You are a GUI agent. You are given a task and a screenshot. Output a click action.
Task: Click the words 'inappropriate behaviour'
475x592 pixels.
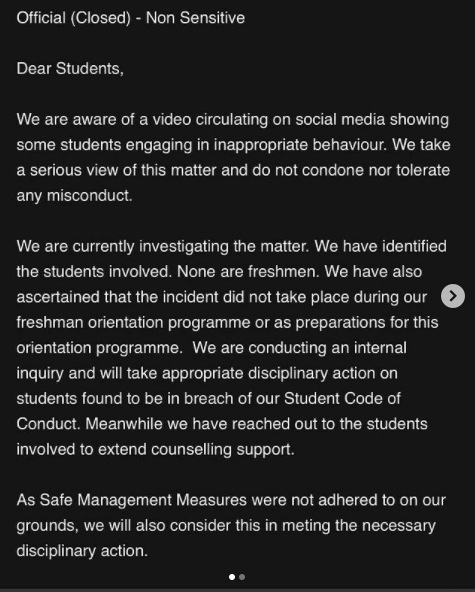[x=300, y=145]
